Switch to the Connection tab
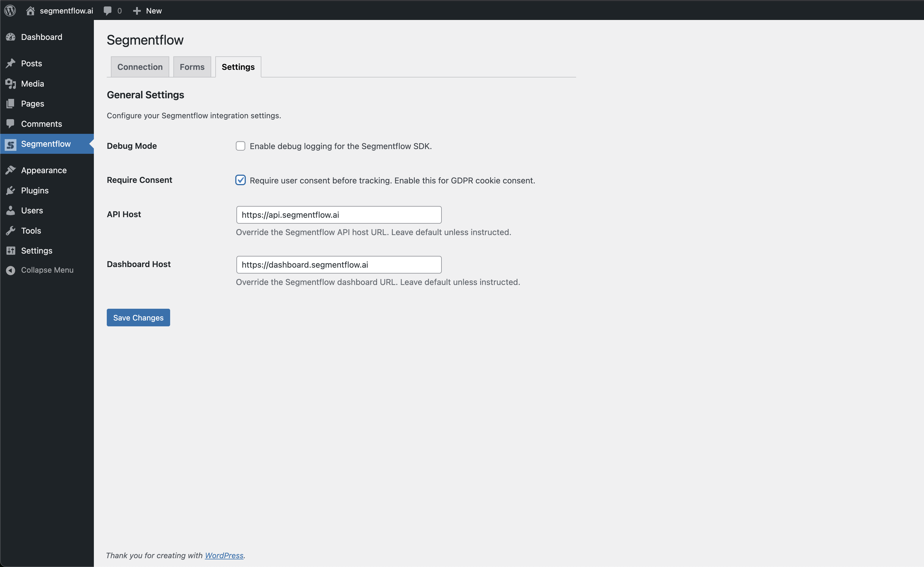 point(140,67)
